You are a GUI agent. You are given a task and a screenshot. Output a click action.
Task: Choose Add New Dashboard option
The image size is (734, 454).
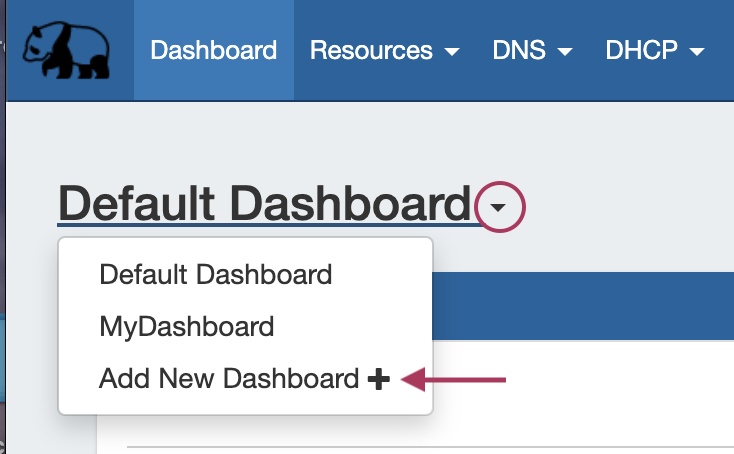tap(229, 379)
